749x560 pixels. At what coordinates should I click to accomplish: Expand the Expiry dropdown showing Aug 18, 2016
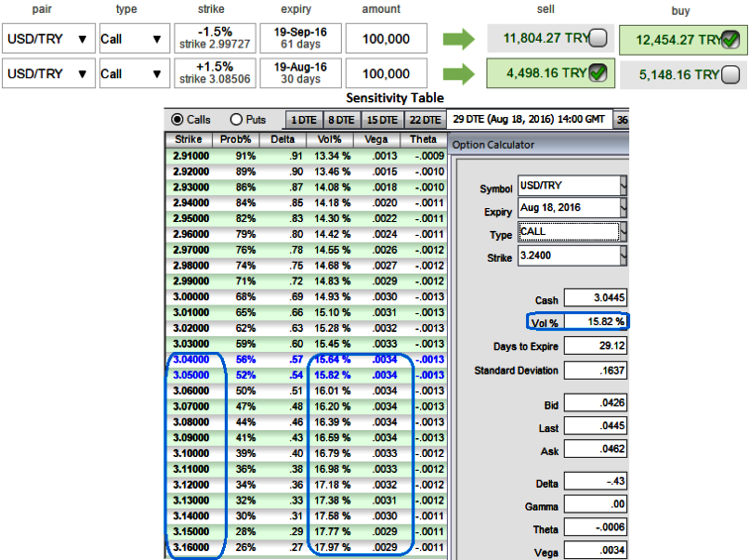622,210
